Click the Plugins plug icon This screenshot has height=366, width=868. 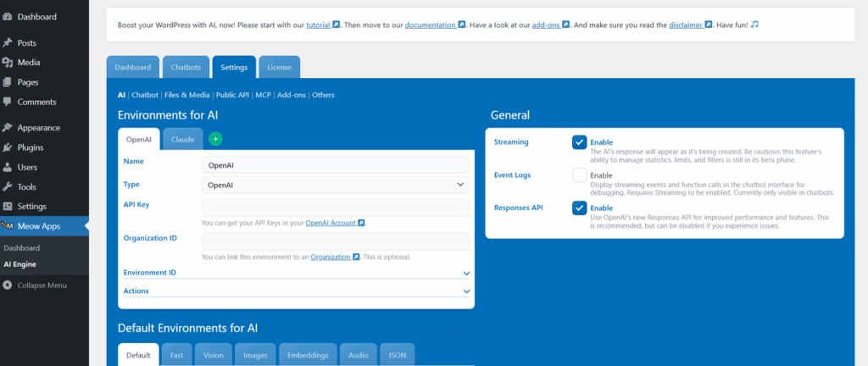click(x=8, y=147)
